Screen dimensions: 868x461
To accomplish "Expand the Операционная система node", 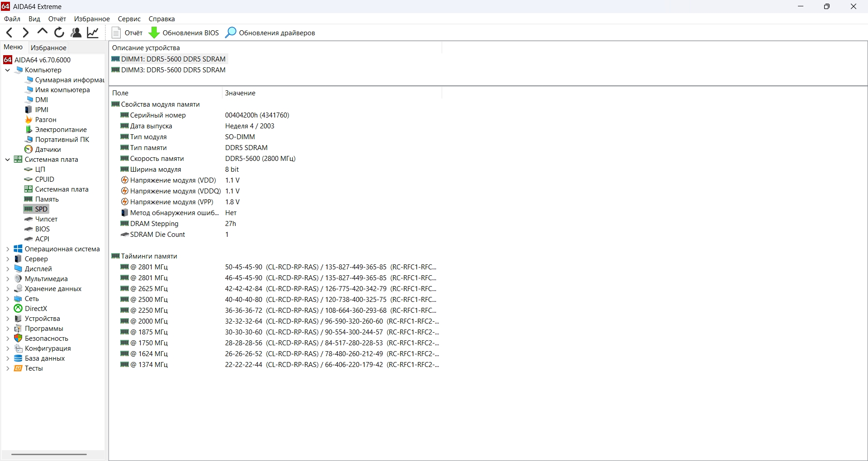I will tap(7, 249).
